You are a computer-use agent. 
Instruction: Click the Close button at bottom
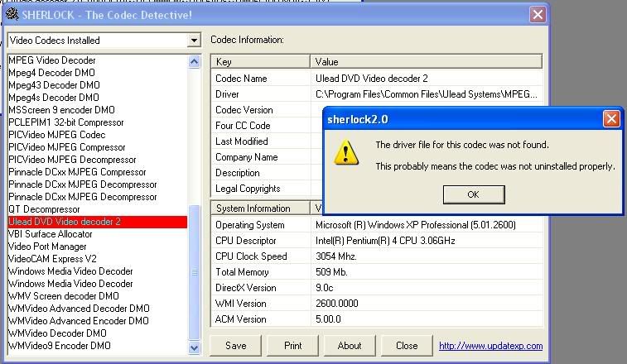(407, 346)
